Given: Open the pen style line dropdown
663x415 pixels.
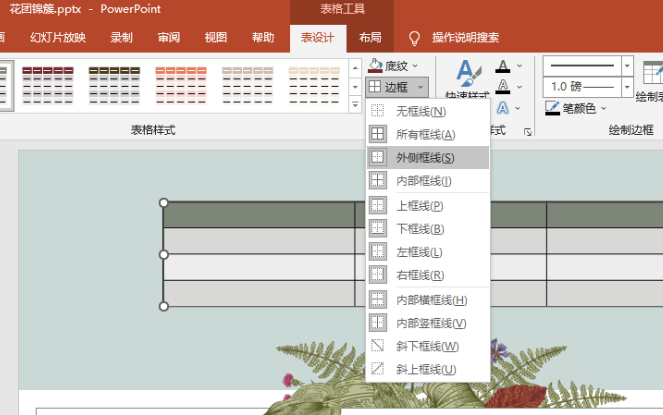Looking at the screenshot, I should click(x=628, y=64).
